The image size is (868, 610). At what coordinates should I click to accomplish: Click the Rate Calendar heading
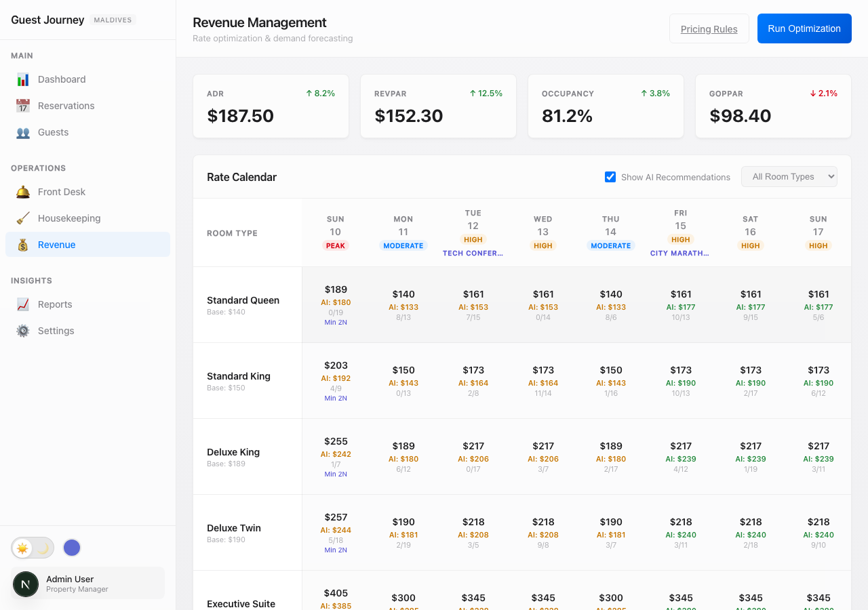pyautogui.click(x=241, y=177)
